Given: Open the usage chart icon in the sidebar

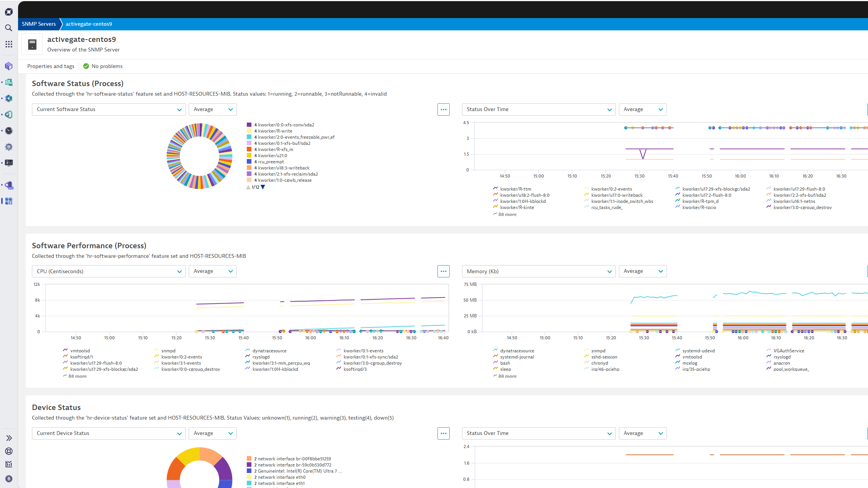Looking at the screenshot, I should 8,464.
